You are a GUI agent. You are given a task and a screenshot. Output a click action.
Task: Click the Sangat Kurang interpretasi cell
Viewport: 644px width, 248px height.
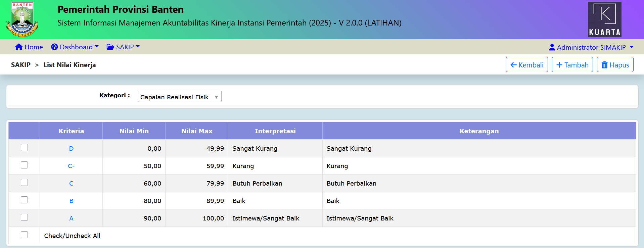point(275,148)
